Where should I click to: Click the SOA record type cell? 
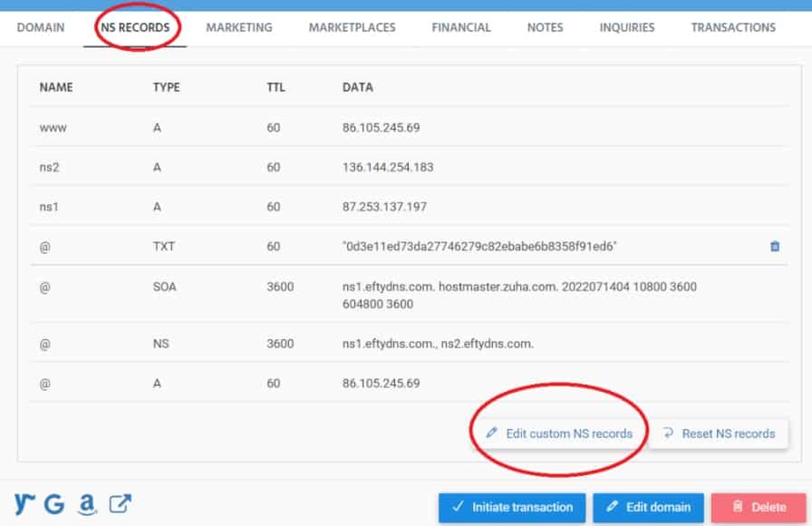pyautogui.click(x=164, y=287)
